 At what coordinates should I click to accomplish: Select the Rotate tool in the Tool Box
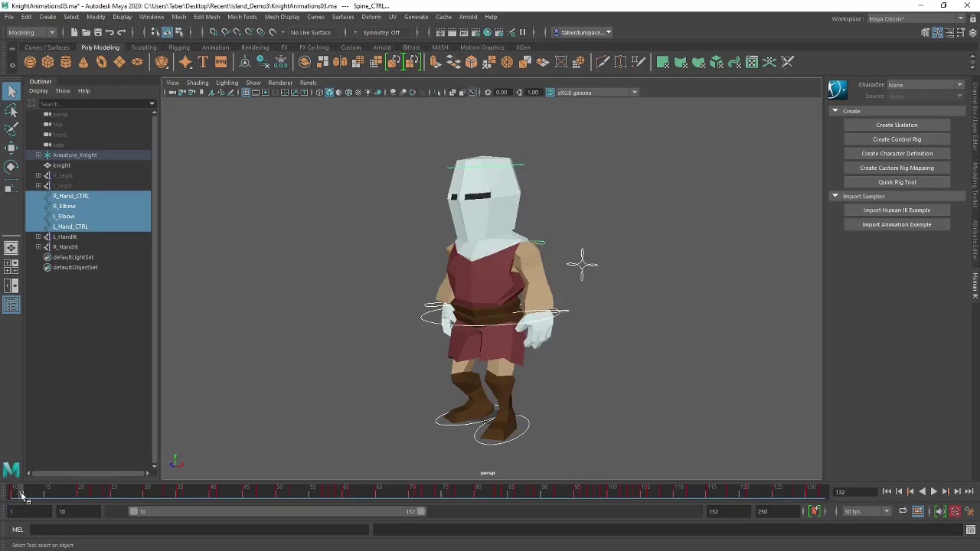point(11,166)
